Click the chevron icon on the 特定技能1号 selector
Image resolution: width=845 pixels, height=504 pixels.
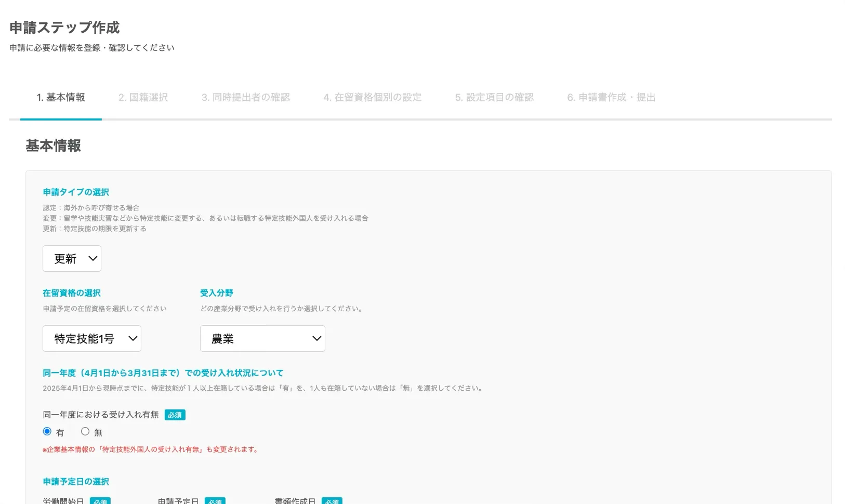pyautogui.click(x=134, y=338)
